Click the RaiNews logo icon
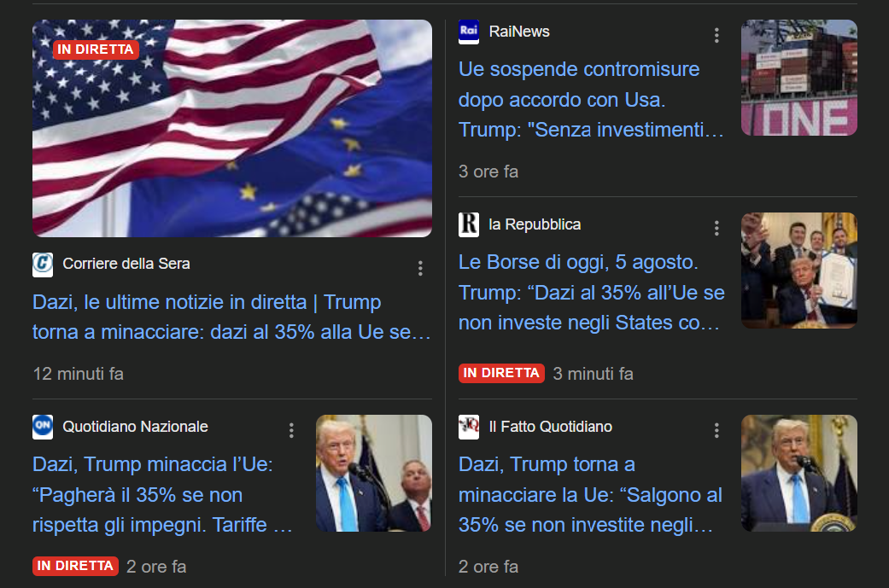This screenshot has height=588, width=889. coord(469,32)
